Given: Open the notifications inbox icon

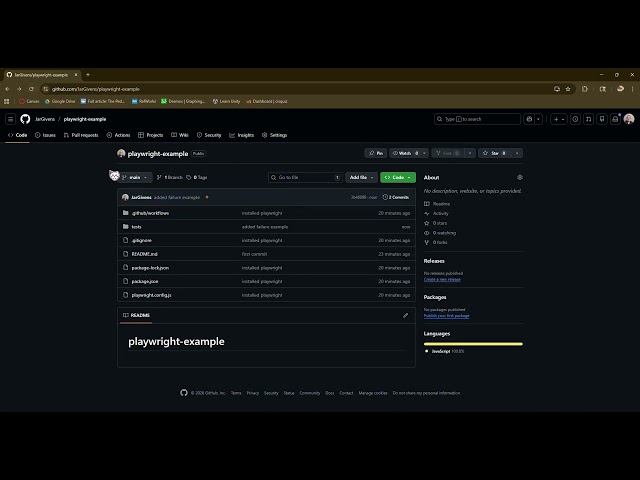Looking at the screenshot, I should (x=615, y=119).
